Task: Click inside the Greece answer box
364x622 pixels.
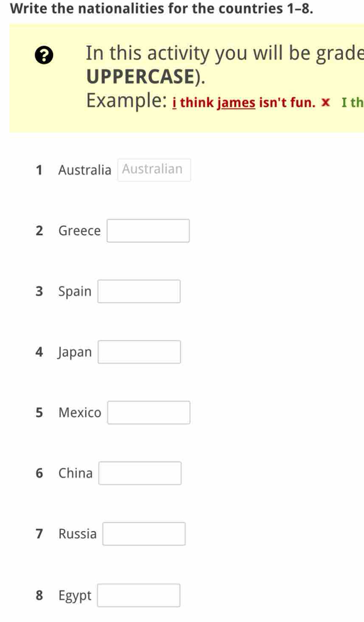Action: click(148, 230)
